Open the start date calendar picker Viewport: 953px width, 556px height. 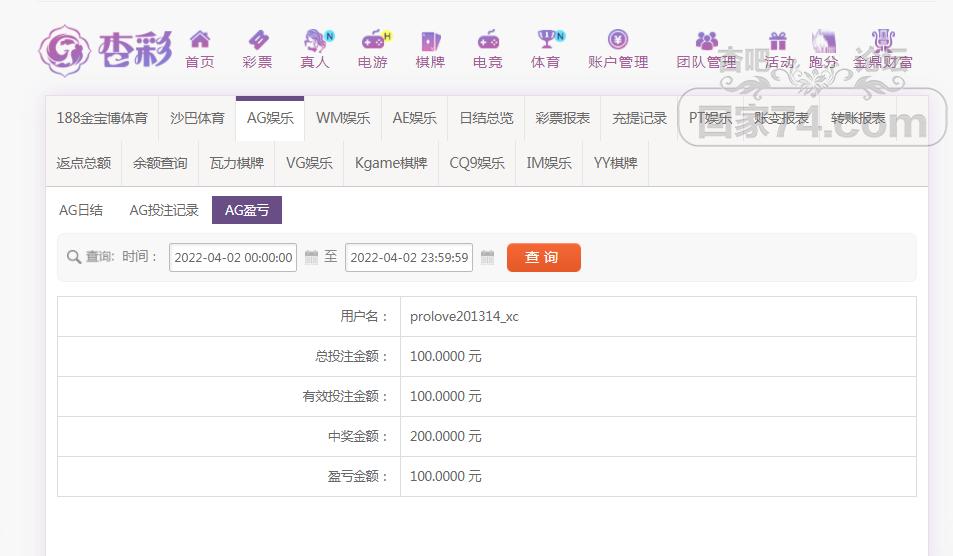pos(311,258)
